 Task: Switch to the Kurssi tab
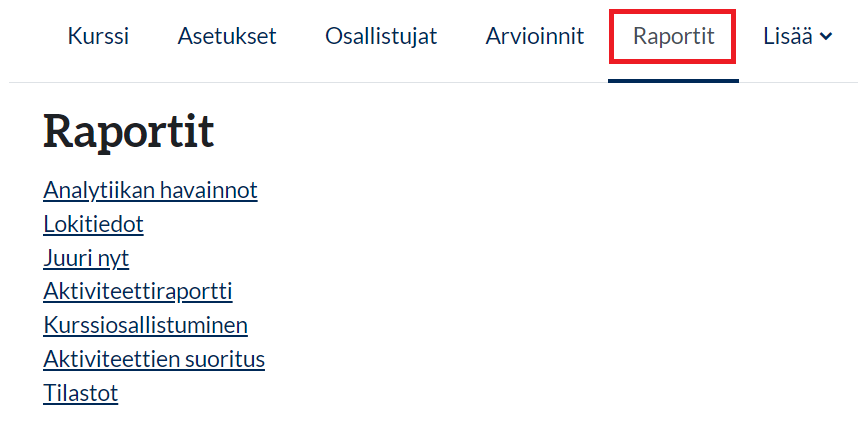(x=98, y=37)
